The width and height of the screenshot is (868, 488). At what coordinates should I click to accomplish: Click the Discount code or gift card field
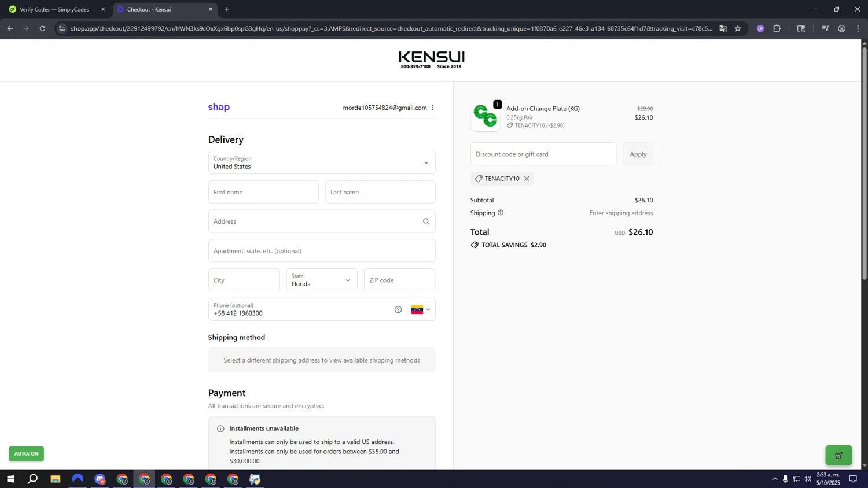(543, 154)
